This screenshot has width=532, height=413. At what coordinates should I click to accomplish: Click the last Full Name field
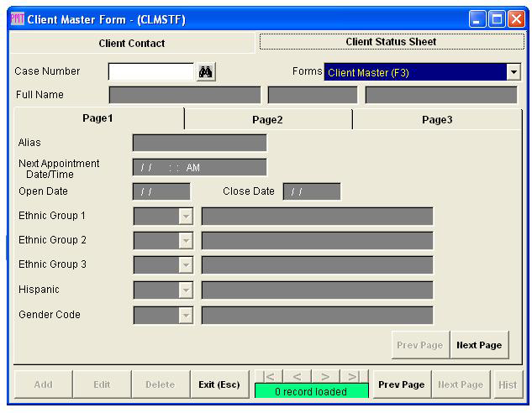pos(441,95)
